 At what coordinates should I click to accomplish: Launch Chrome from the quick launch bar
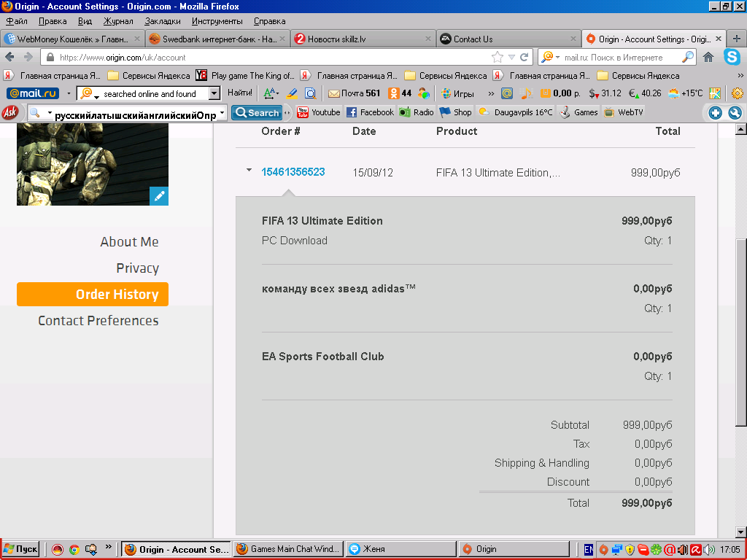(74, 550)
